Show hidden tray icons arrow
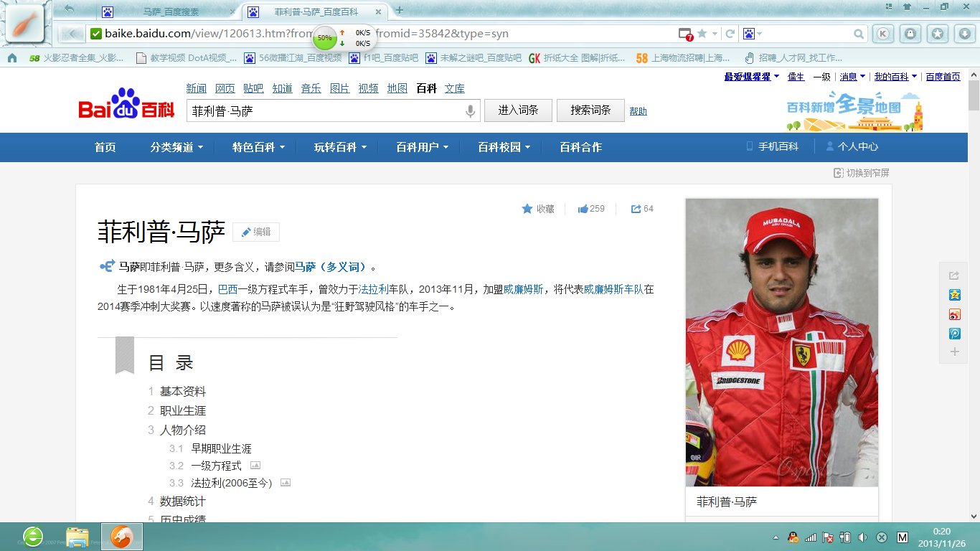 [776, 537]
